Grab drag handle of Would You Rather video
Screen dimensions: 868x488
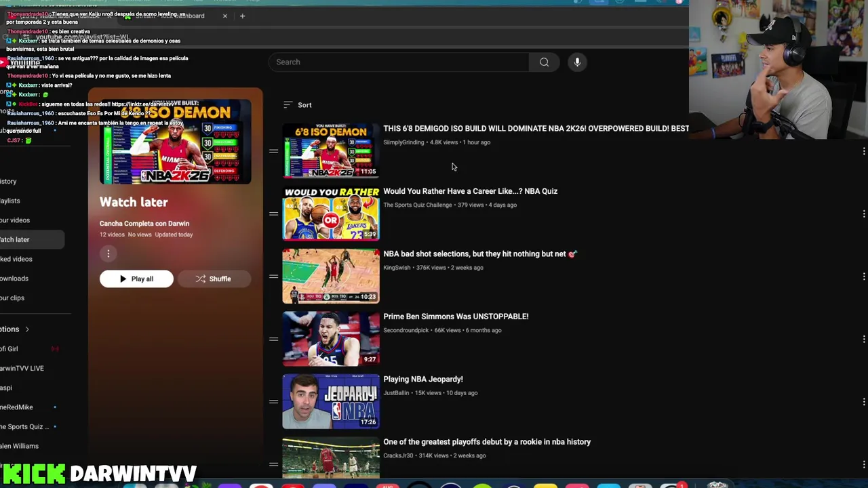point(273,213)
